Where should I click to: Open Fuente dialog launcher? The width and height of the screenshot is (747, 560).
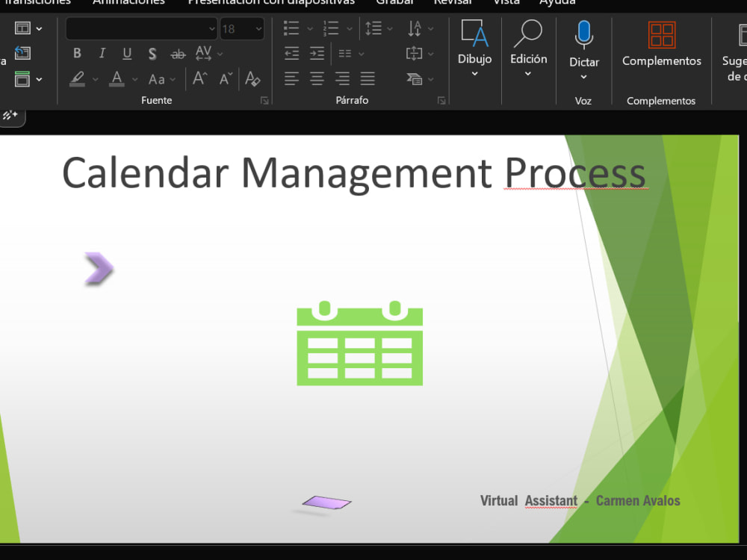pyautogui.click(x=264, y=101)
